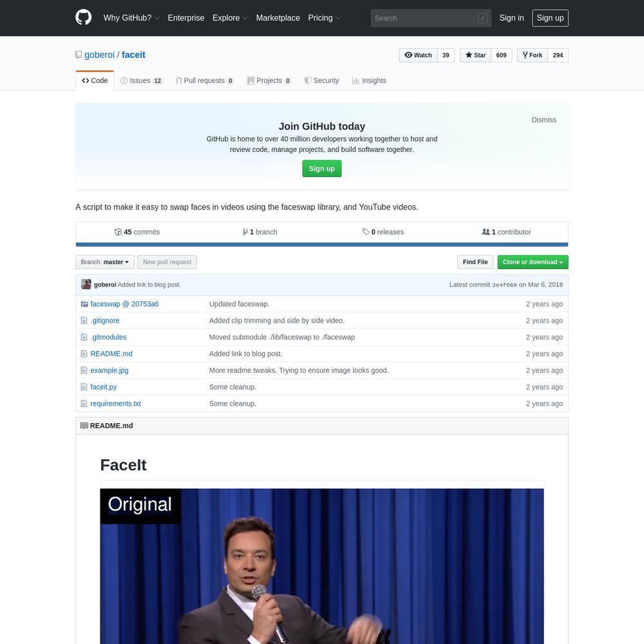The width and height of the screenshot is (644, 644).
Task: Open the 'Added link to blog post.' header commit
Action: (x=149, y=285)
